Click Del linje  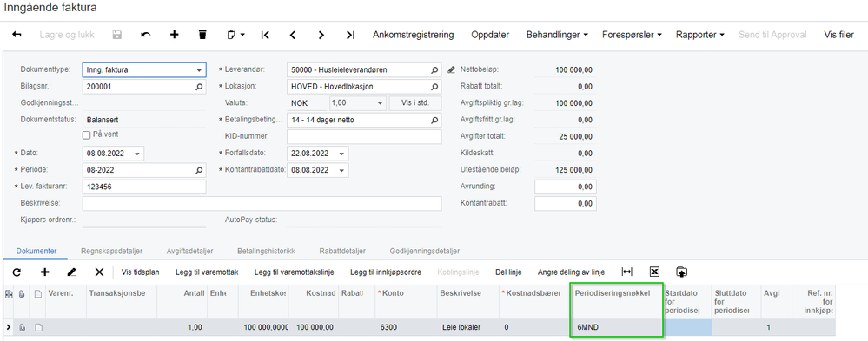(x=509, y=272)
